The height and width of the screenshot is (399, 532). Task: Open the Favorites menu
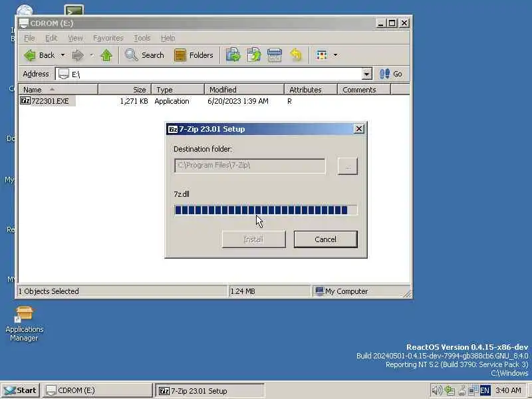pyautogui.click(x=108, y=38)
